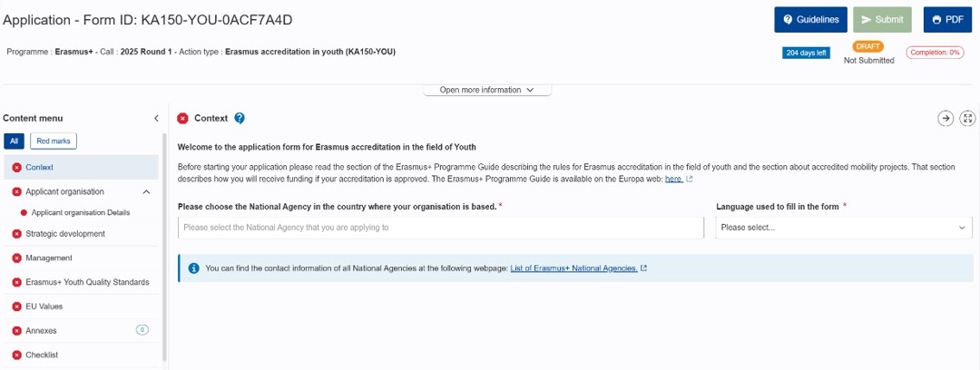Click the blue help icon beside Context
The image size is (980, 370).
(x=240, y=118)
